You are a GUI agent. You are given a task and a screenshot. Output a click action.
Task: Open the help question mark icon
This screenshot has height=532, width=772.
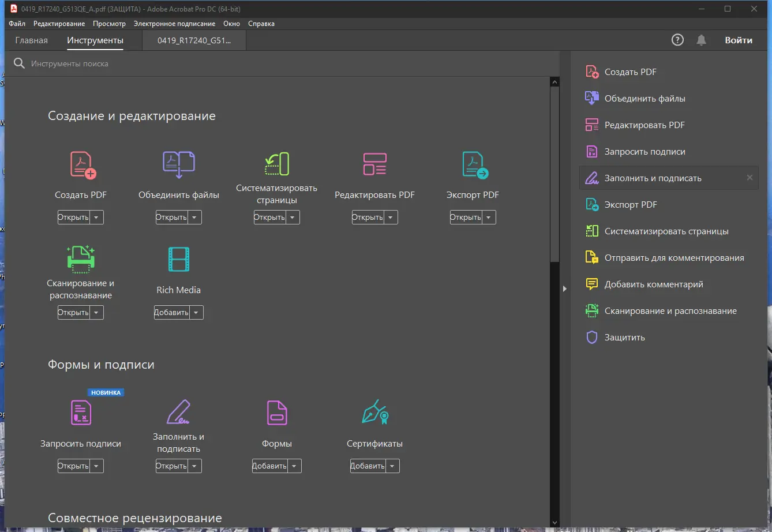677,40
